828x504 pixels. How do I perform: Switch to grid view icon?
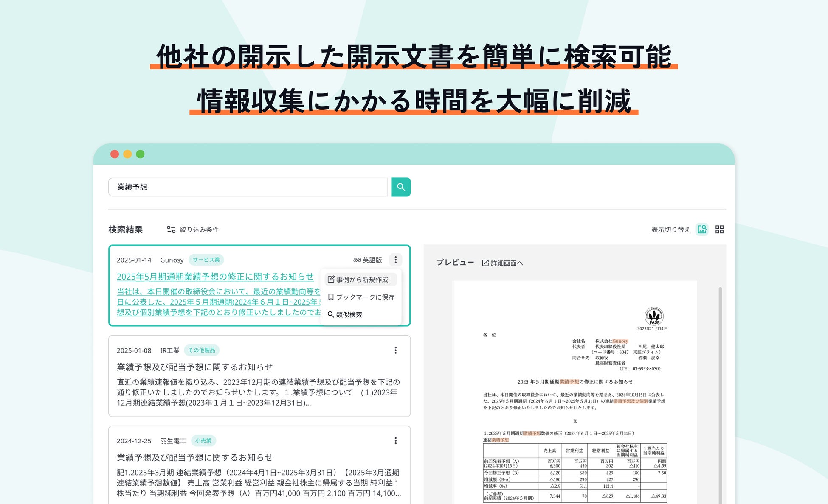coord(719,230)
